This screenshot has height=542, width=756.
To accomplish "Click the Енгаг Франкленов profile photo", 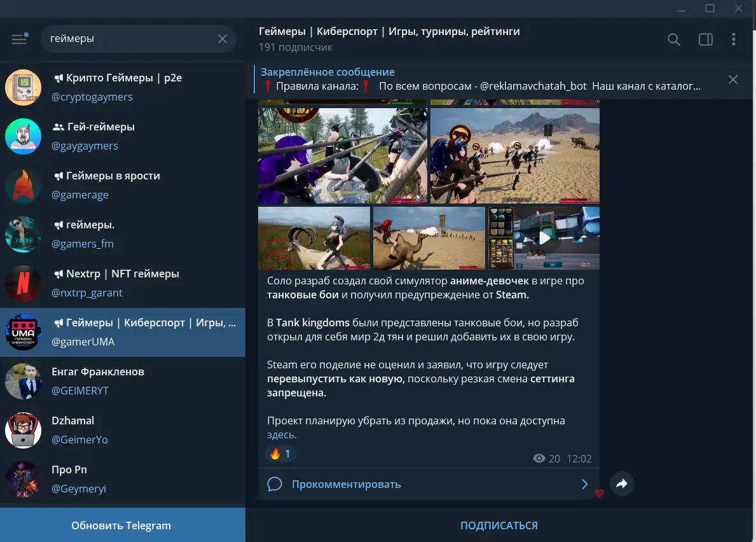I will pyautogui.click(x=23, y=381).
